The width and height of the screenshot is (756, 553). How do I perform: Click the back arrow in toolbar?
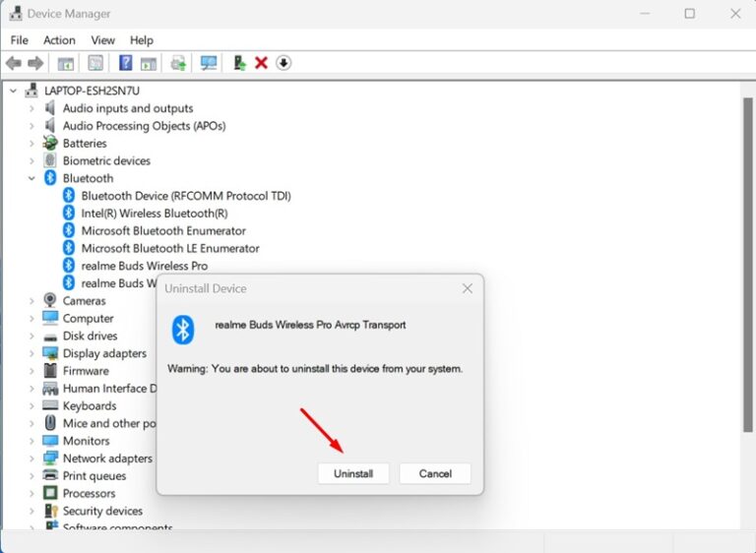(14, 63)
